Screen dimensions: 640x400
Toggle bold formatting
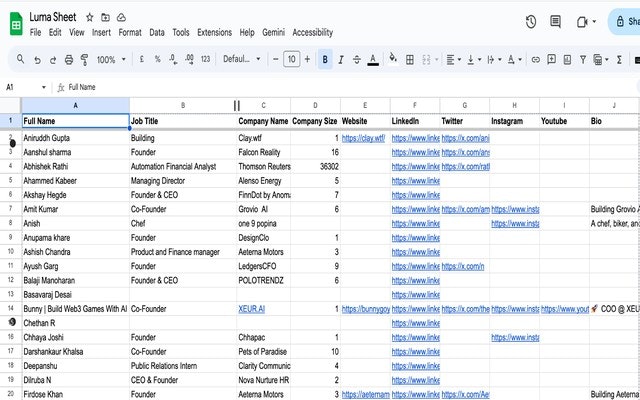click(x=325, y=60)
